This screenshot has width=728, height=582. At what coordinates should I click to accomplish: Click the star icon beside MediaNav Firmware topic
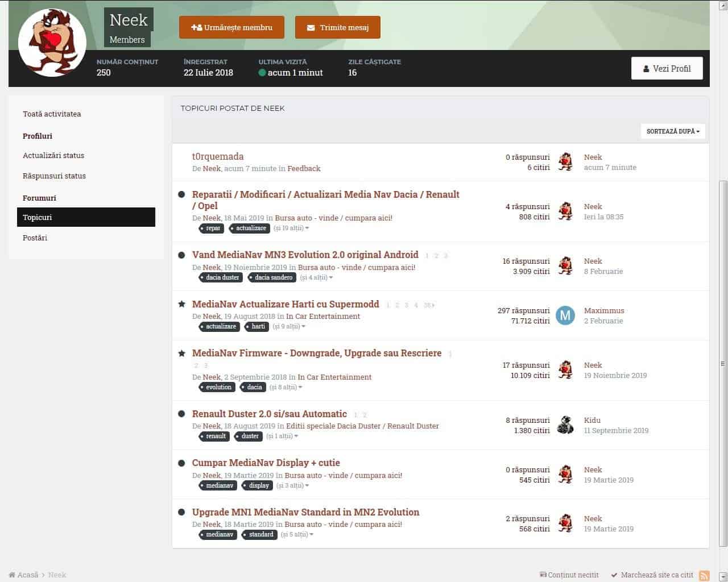click(181, 354)
